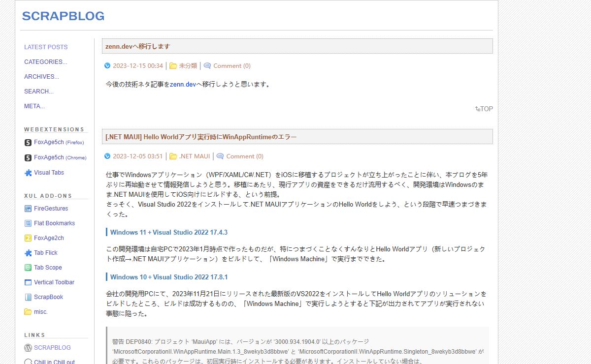Click the FireGestures add-on icon
The height and width of the screenshot is (364, 591).
[28, 209]
